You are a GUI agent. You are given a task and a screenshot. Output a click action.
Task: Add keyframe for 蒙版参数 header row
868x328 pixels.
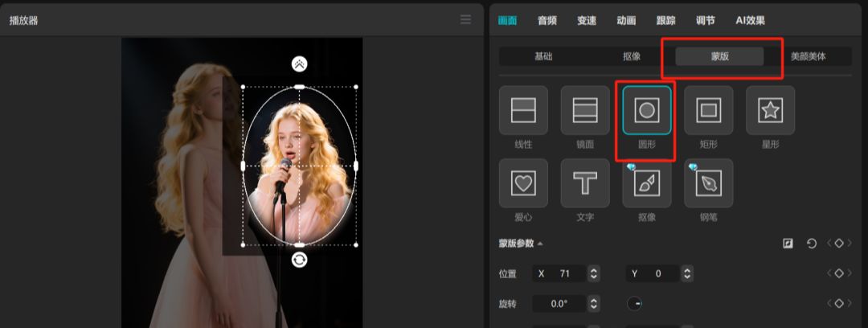[x=838, y=244]
